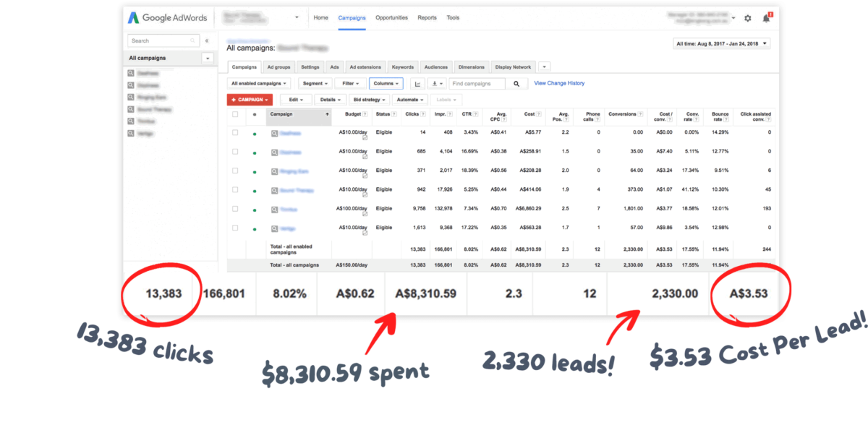Check the row with 685 clicks
The width and height of the screenshot is (868, 425).
pyautogui.click(x=235, y=152)
